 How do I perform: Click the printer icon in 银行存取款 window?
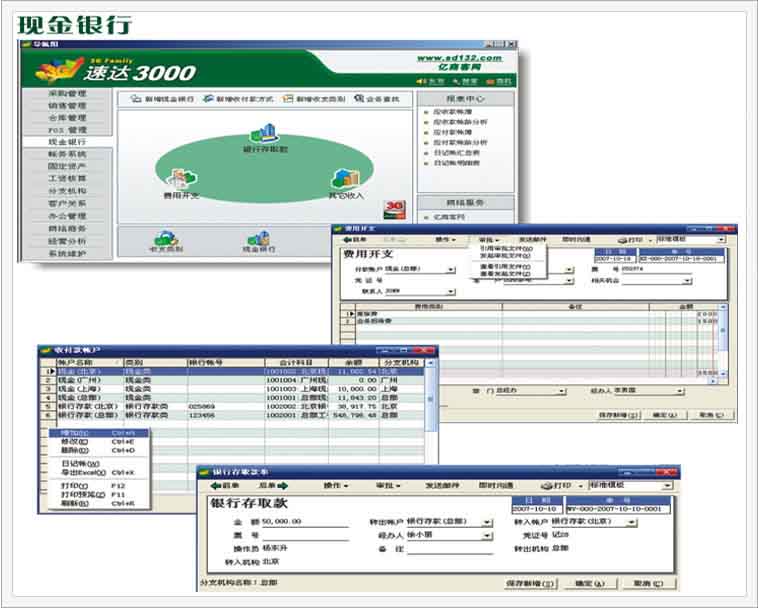coord(547,485)
